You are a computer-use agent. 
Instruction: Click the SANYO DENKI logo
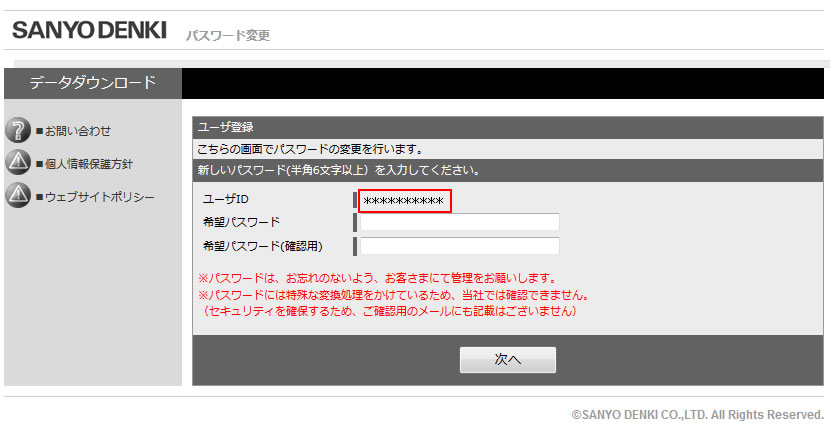[89, 31]
